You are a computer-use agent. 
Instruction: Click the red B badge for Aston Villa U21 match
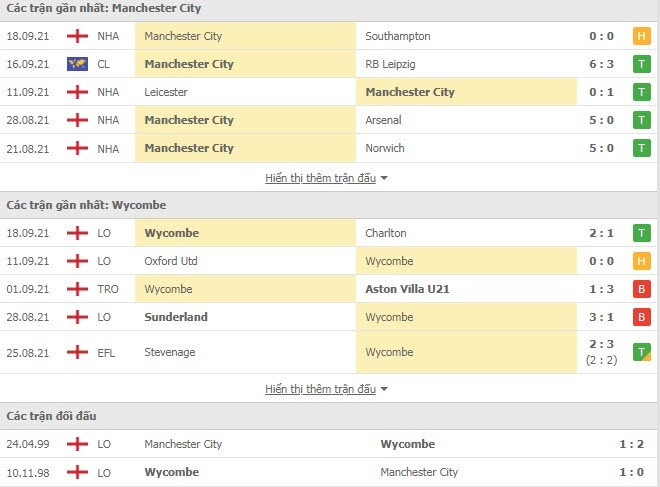641,289
